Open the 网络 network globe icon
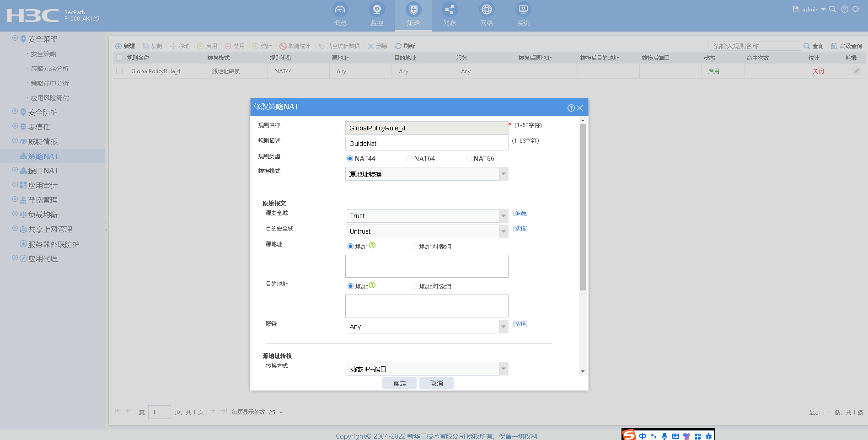868x440 pixels. pyautogui.click(x=487, y=10)
